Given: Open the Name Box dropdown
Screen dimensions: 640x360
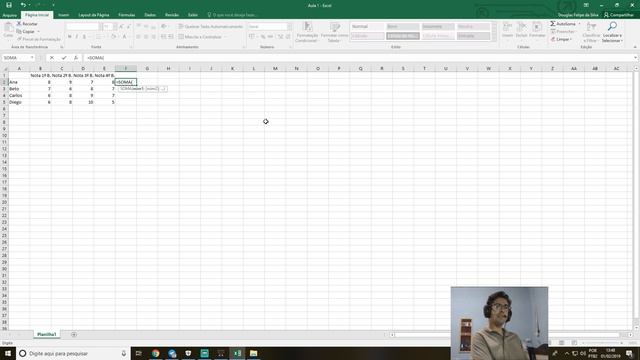Looking at the screenshot, I should pos(32,58).
